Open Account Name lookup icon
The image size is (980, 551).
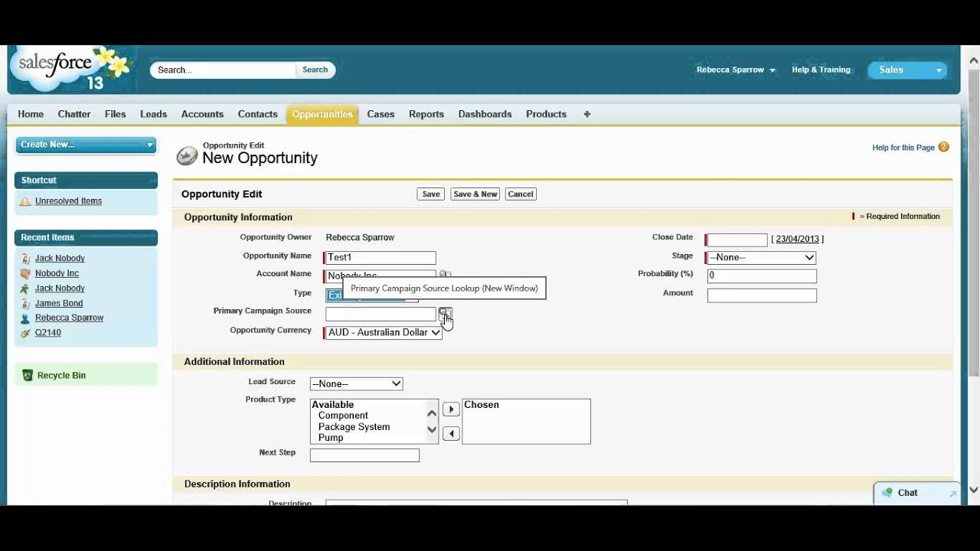point(445,275)
